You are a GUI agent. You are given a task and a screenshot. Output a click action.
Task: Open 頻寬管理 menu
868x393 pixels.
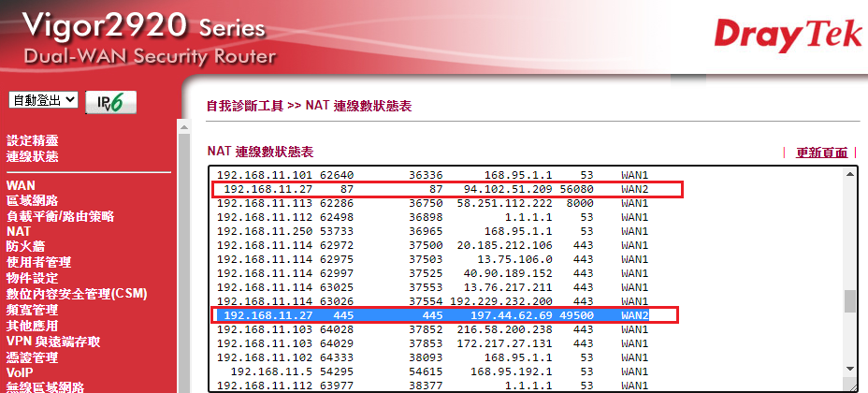[32, 310]
